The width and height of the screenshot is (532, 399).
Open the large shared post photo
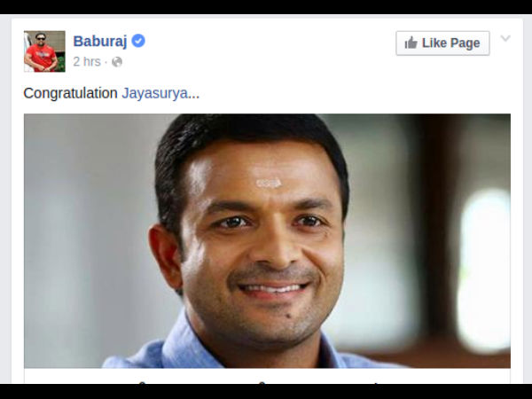(x=267, y=240)
